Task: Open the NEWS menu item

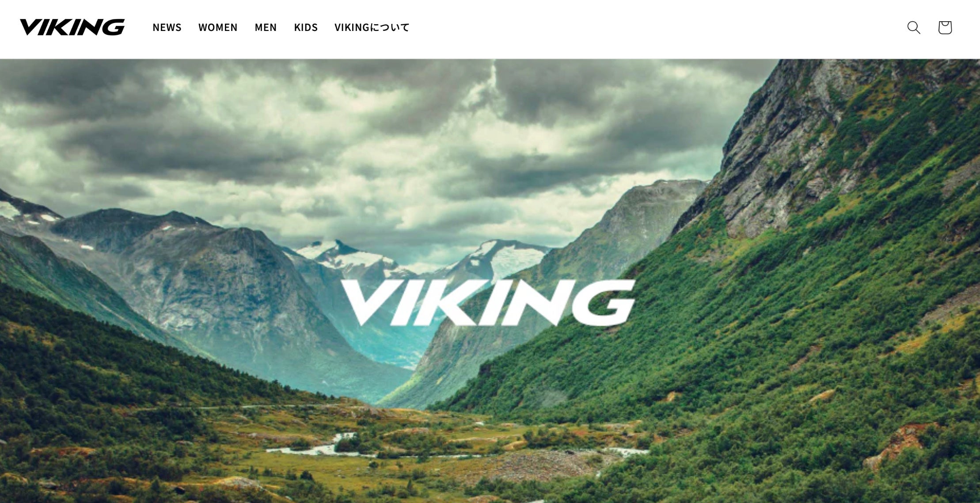Action: point(167,27)
